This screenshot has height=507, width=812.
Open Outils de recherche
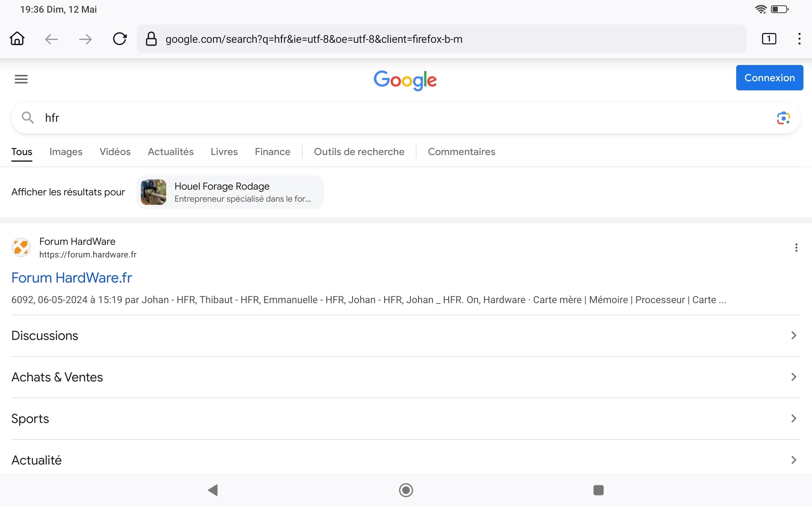click(x=359, y=152)
